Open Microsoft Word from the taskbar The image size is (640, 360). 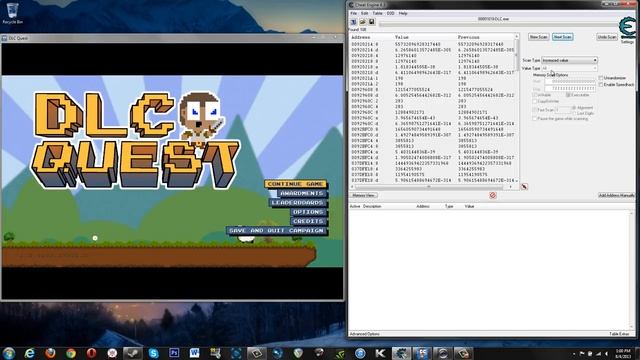point(195,353)
